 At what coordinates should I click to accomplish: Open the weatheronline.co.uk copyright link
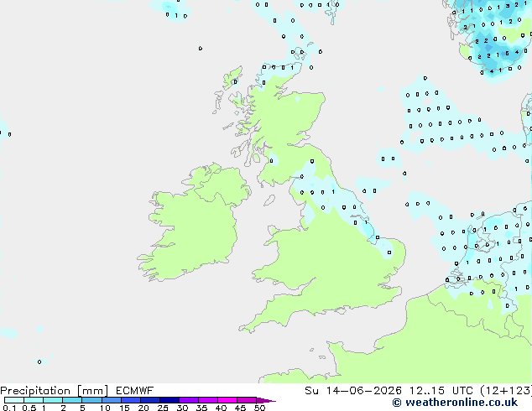pos(455,403)
